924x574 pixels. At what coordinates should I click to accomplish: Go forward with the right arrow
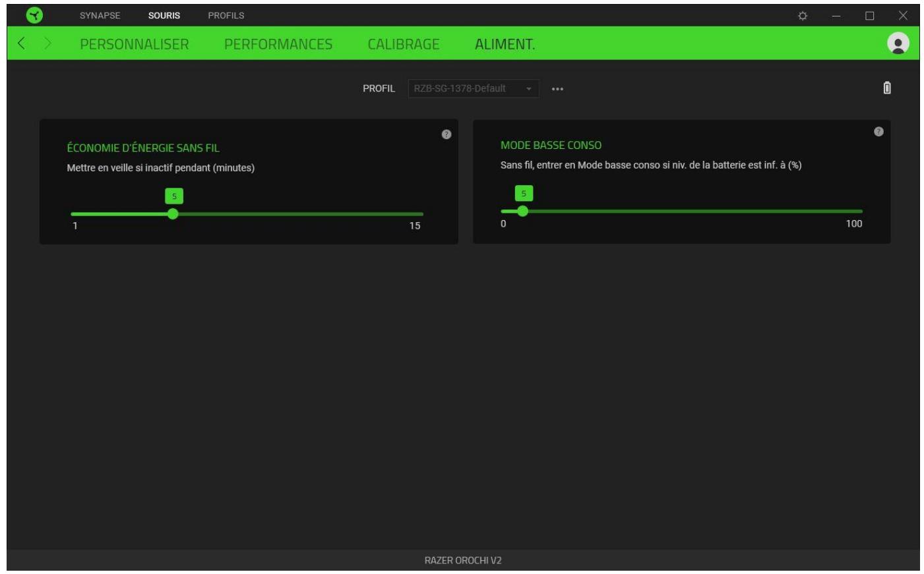tap(47, 43)
